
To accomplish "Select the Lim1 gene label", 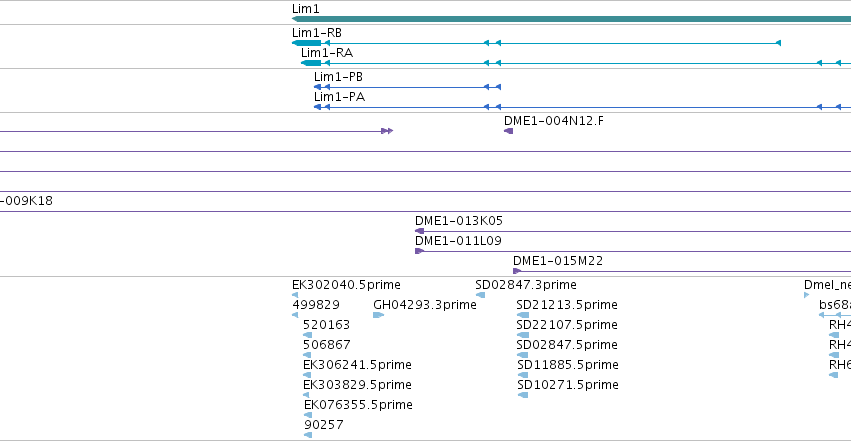I will [306, 9].
